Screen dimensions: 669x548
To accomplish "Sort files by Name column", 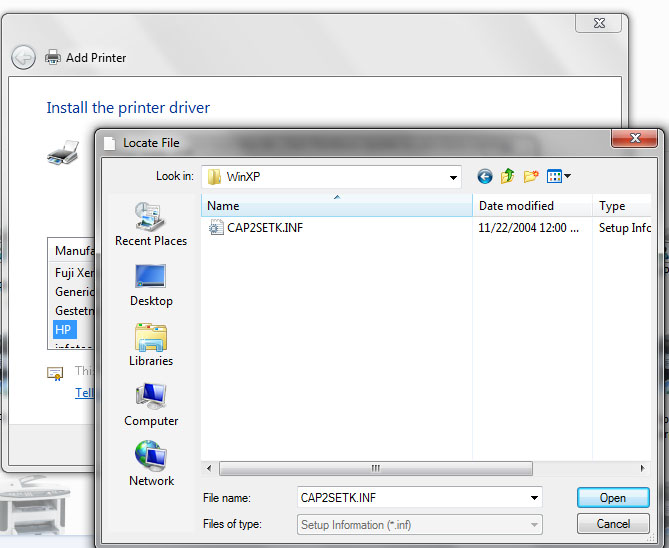I will coord(337,206).
